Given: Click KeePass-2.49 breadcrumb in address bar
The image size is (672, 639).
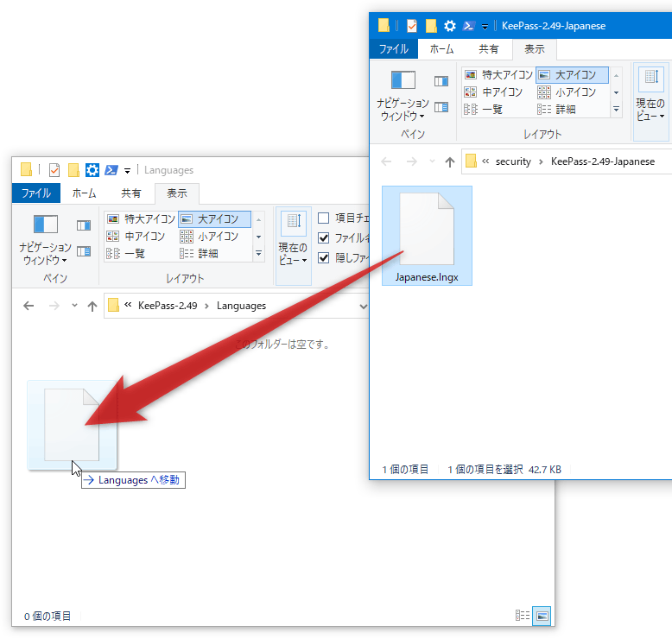Looking at the screenshot, I should [x=168, y=306].
